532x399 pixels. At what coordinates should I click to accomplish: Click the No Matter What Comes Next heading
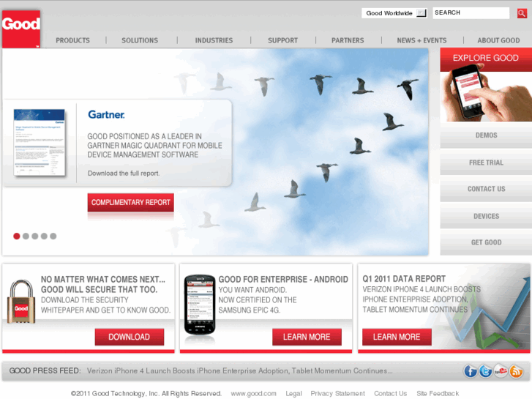(103, 285)
